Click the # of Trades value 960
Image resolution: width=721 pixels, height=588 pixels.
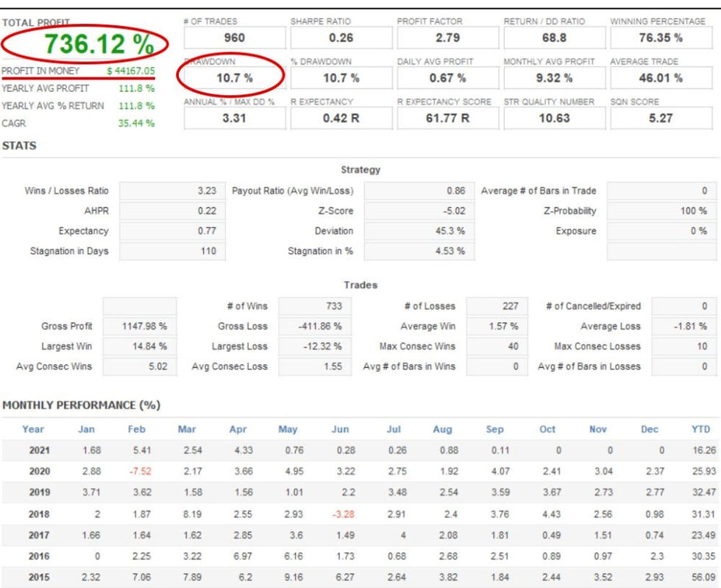click(235, 38)
